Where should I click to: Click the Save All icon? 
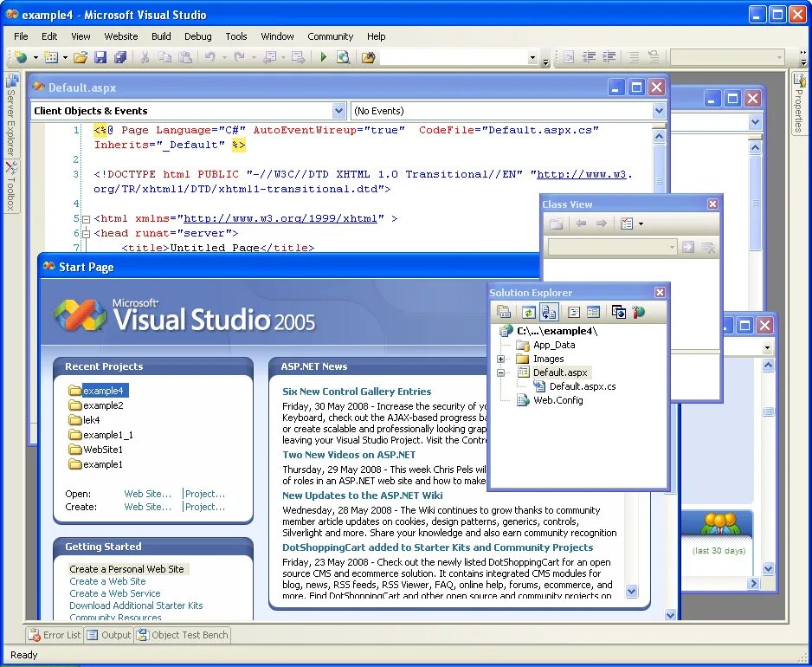point(120,57)
